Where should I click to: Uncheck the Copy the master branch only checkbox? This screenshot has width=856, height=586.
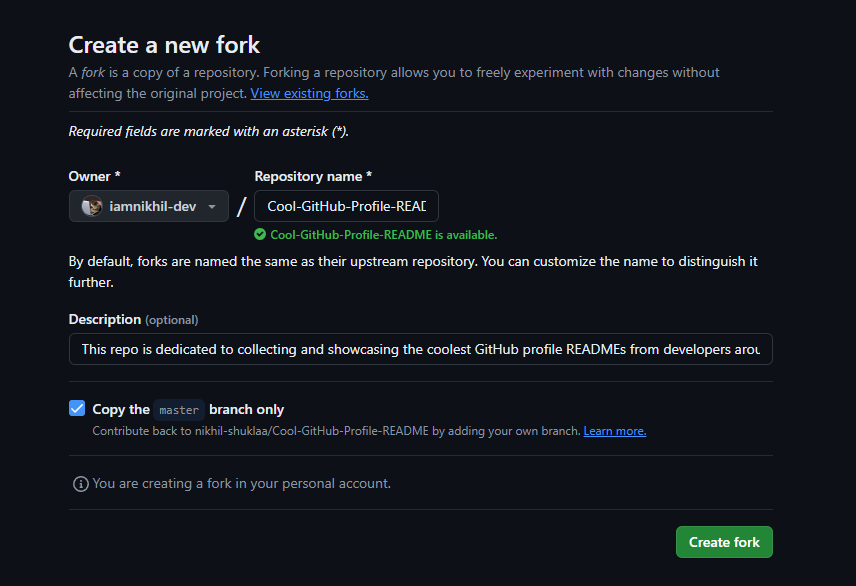[77, 408]
